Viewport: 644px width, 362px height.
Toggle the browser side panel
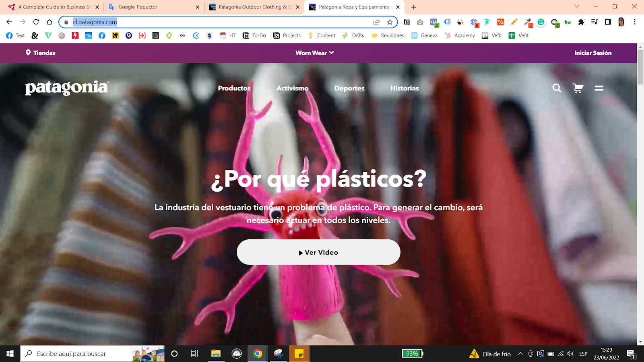tap(608, 22)
